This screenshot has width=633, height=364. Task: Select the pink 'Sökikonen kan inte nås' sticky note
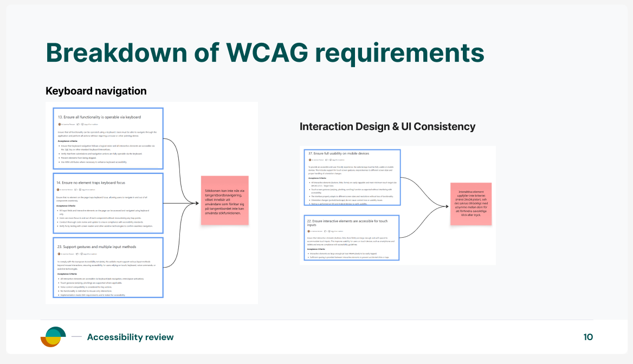(224, 200)
